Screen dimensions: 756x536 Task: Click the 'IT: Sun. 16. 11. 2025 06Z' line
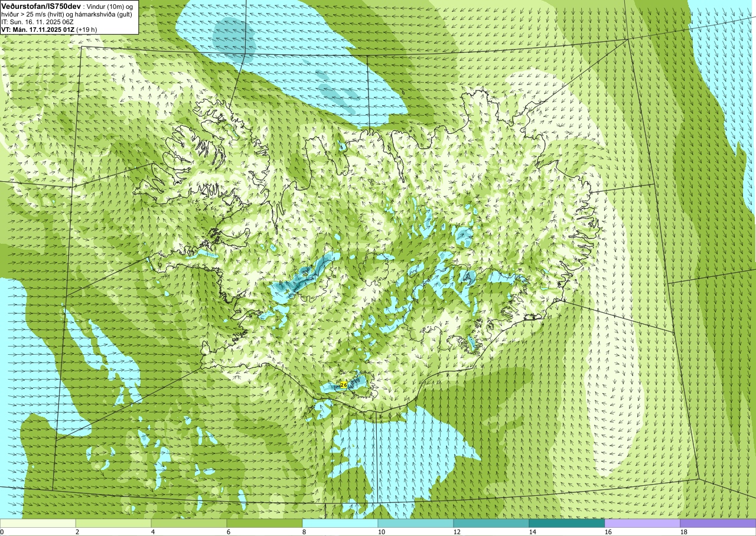[37, 21]
